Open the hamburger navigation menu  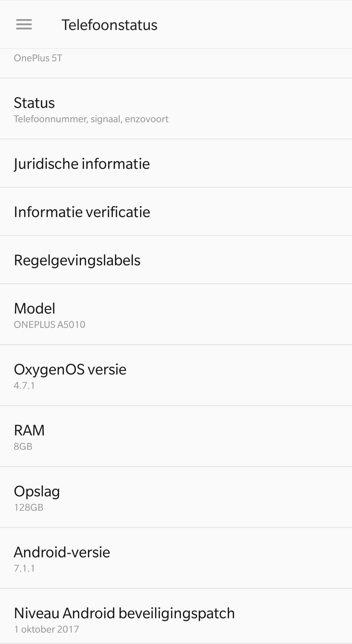(24, 24)
